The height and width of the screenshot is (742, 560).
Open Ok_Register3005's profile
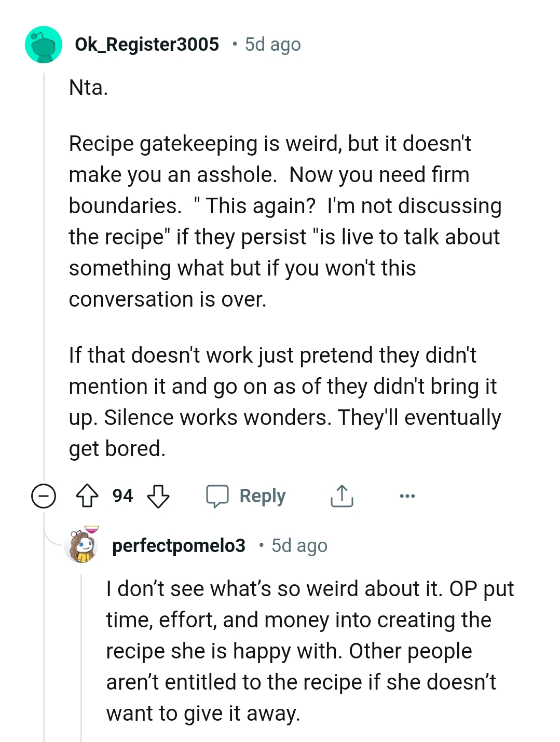147,44
